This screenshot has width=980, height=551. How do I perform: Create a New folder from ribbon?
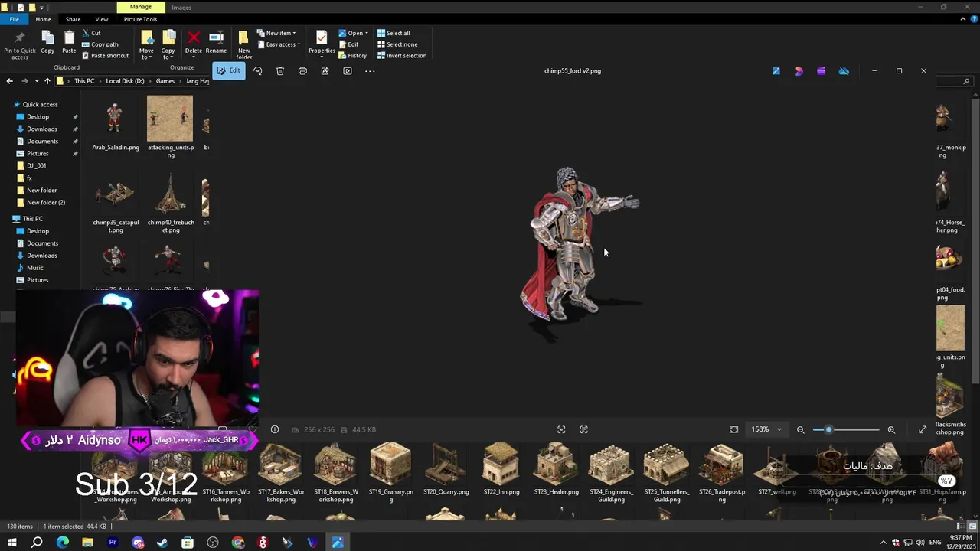(244, 44)
